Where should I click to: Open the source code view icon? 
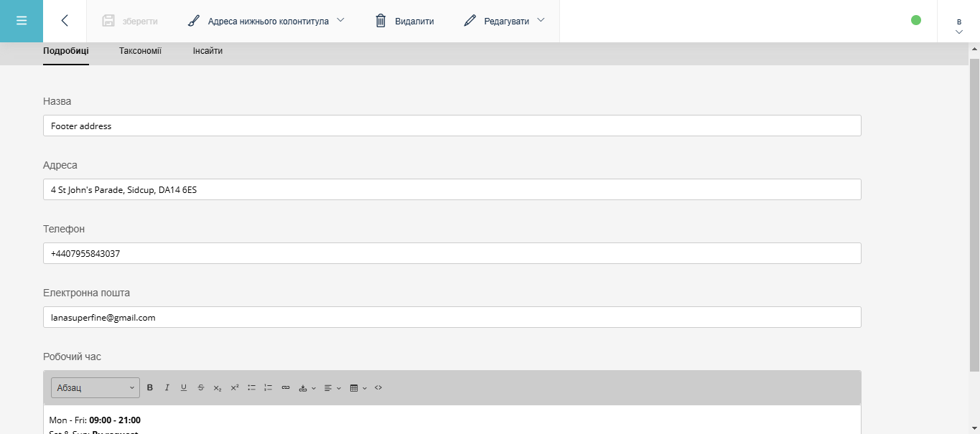click(x=378, y=387)
